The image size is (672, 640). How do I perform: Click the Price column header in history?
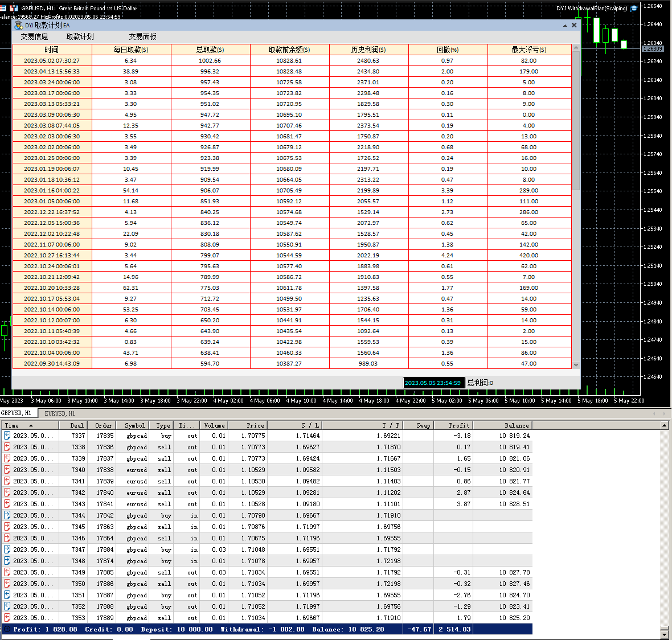(x=248, y=425)
